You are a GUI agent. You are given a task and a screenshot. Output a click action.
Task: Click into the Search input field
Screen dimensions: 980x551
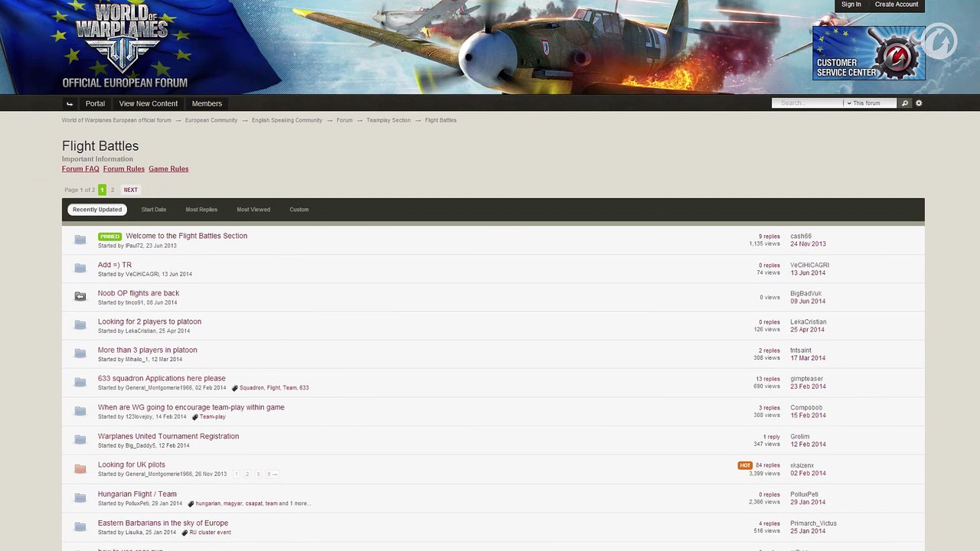808,103
